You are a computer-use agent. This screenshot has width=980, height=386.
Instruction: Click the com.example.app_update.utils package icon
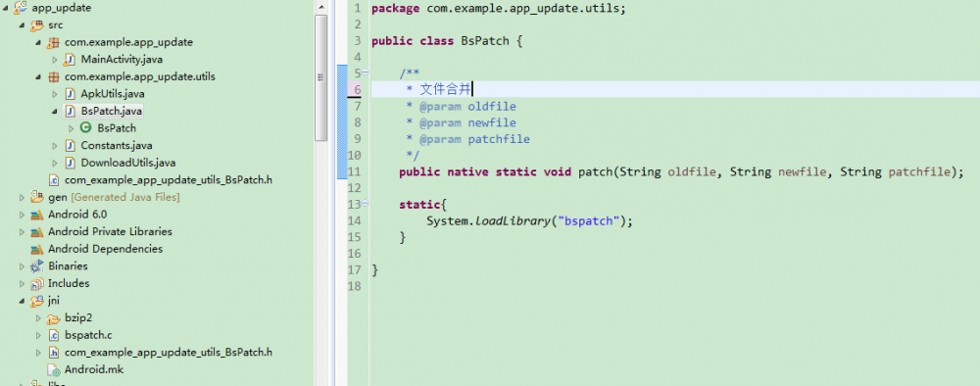pyautogui.click(x=54, y=76)
